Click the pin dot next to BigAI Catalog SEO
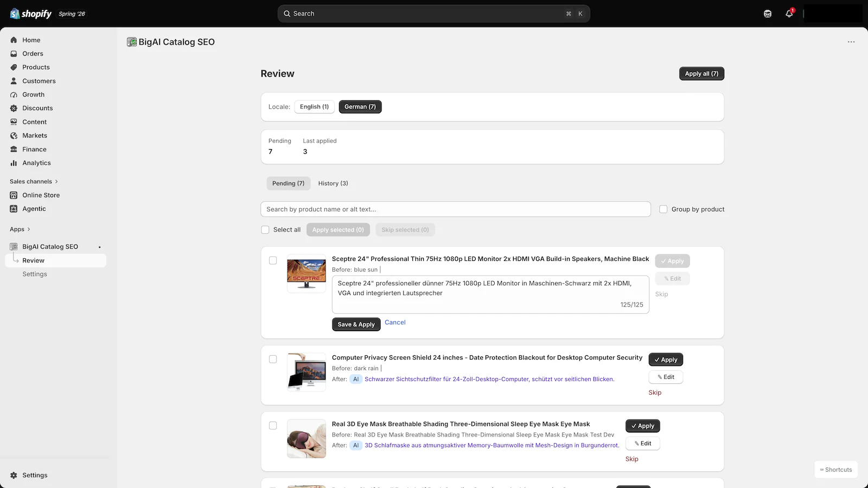 (100, 247)
